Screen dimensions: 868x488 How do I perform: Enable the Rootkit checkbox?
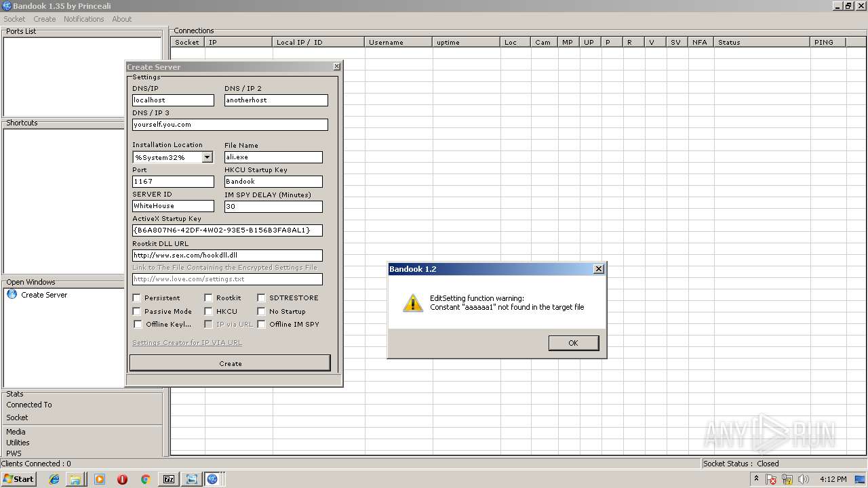pyautogui.click(x=208, y=298)
